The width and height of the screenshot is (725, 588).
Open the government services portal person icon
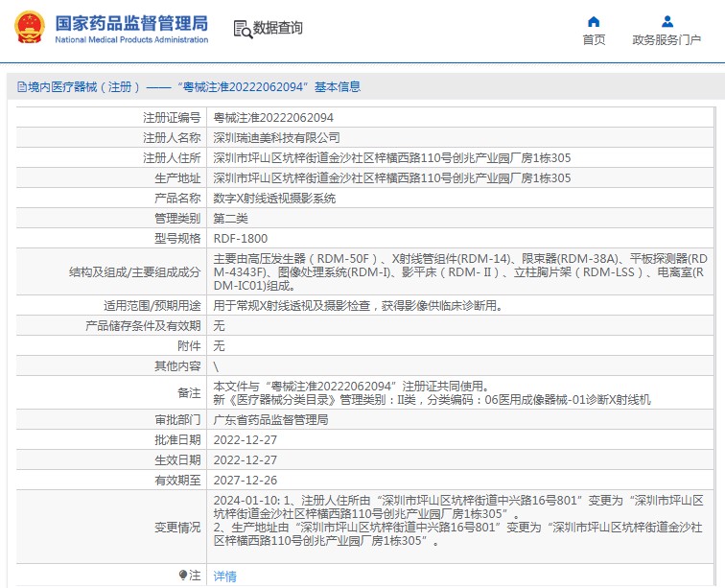point(667,22)
